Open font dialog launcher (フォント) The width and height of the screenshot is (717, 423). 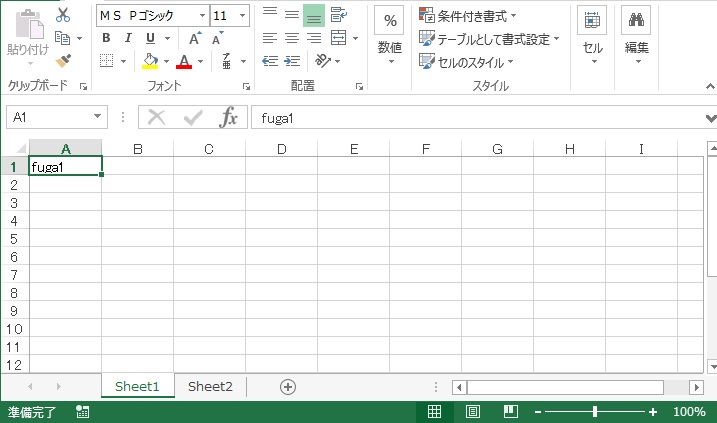[246, 86]
